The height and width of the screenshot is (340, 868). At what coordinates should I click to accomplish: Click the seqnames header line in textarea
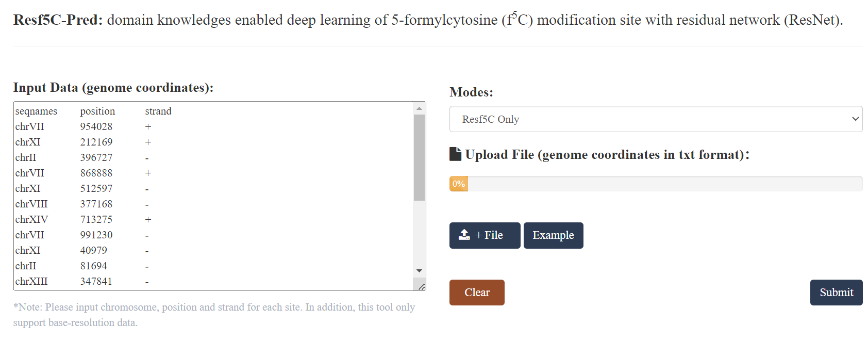tap(93, 111)
